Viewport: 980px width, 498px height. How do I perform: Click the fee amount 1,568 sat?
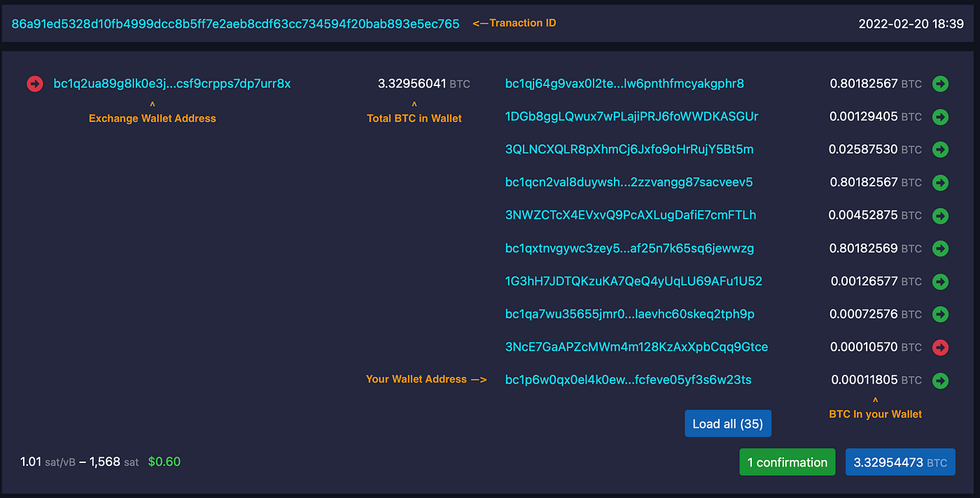pyautogui.click(x=113, y=462)
